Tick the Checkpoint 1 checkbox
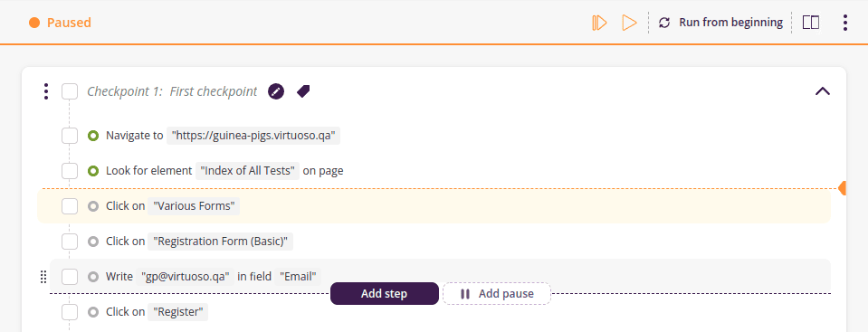This screenshot has width=868, height=332. [x=70, y=91]
